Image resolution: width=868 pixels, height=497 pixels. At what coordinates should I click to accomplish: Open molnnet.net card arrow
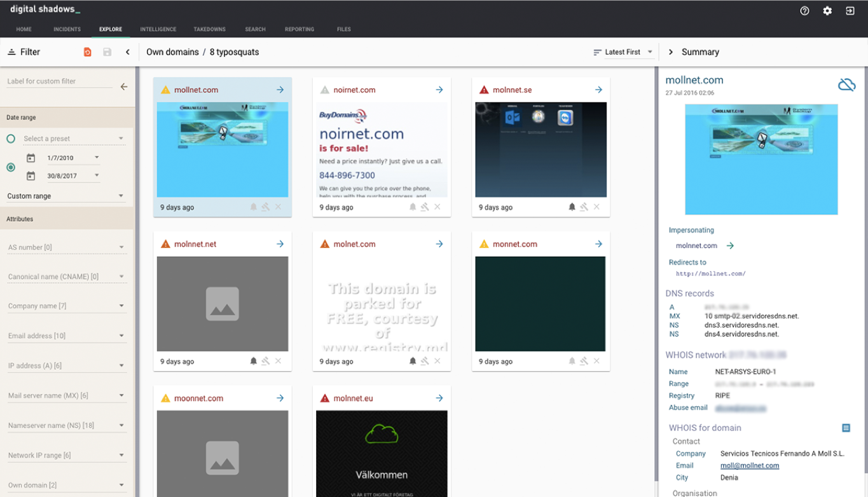click(280, 244)
